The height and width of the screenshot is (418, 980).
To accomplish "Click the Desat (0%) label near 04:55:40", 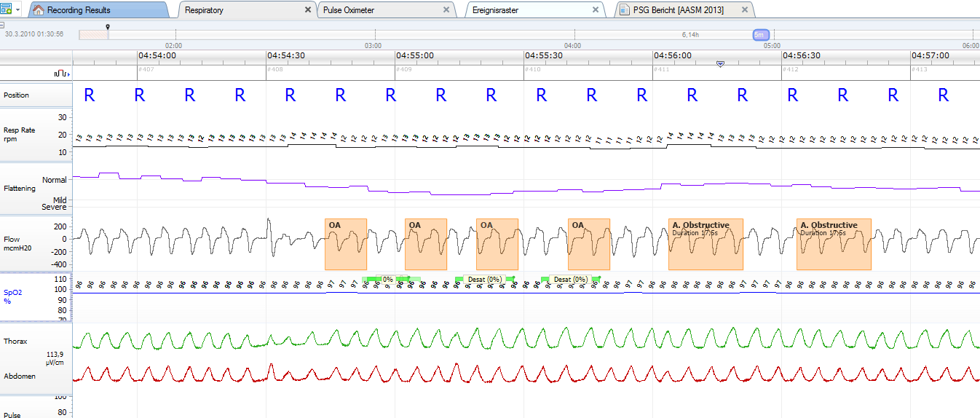I will (x=571, y=279).
